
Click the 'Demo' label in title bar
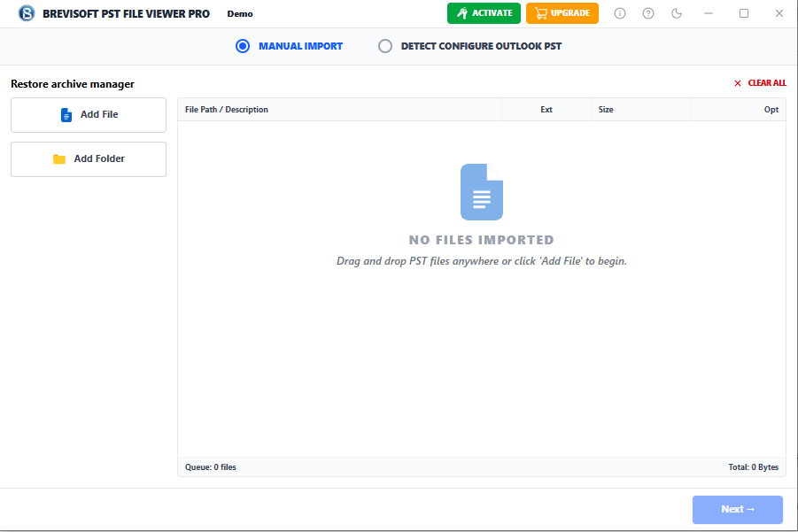[240, 14]
